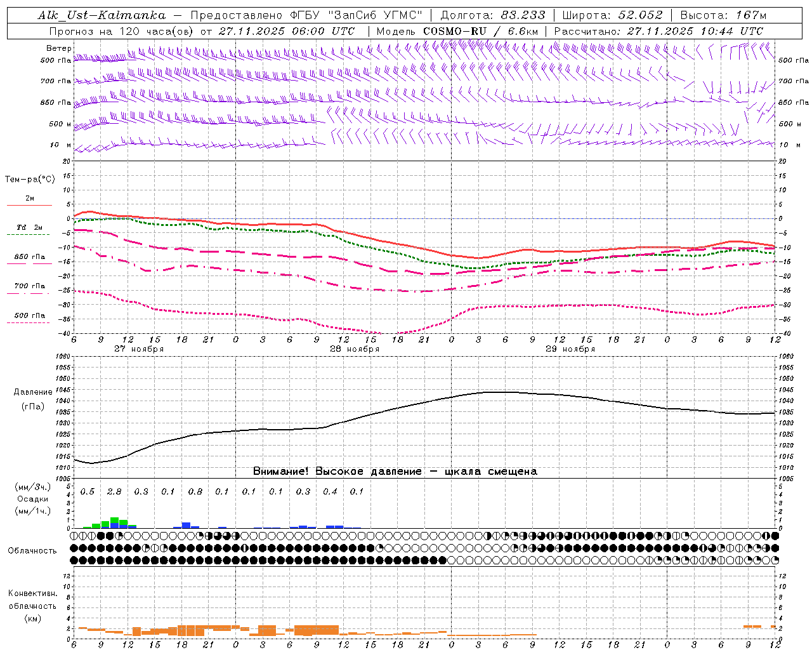
Task: Click the calculation time Рассчитано: 27.11.2025 10:44 UTC
Action: pos(658,31)
